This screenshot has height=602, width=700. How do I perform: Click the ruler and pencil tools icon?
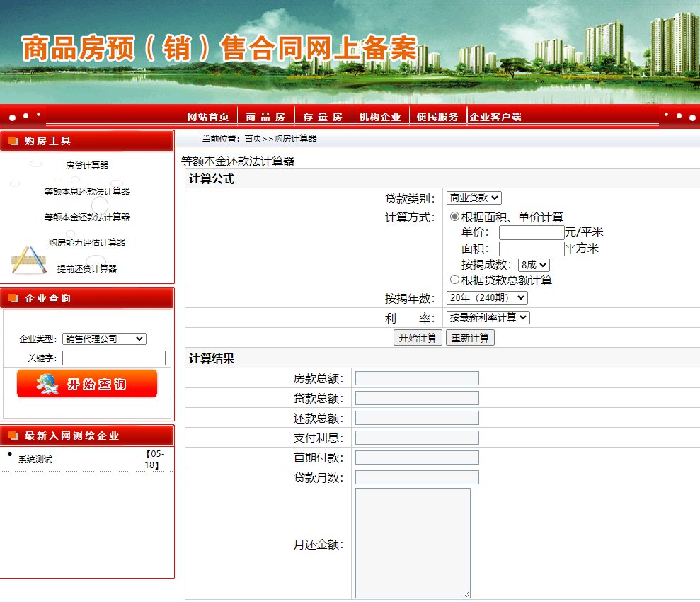pyautogui.click(x=29, y=260)
